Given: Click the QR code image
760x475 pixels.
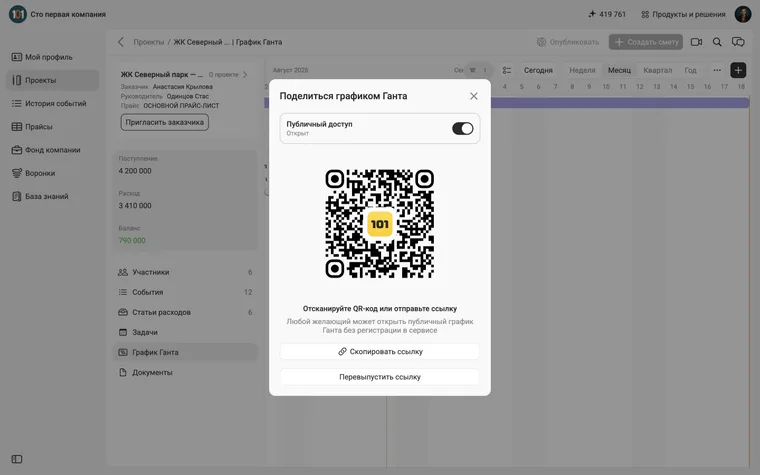Looking at the screenshot, I should pyautogui.click(x=380, y=224).
